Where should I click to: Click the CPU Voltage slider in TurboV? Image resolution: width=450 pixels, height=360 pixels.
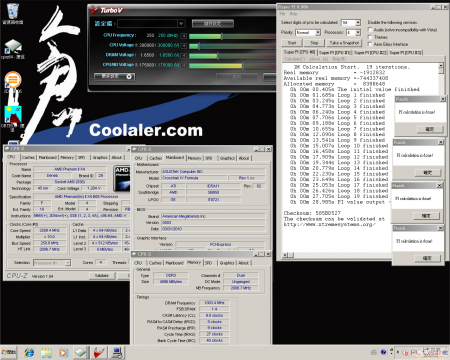coord(199,46)
